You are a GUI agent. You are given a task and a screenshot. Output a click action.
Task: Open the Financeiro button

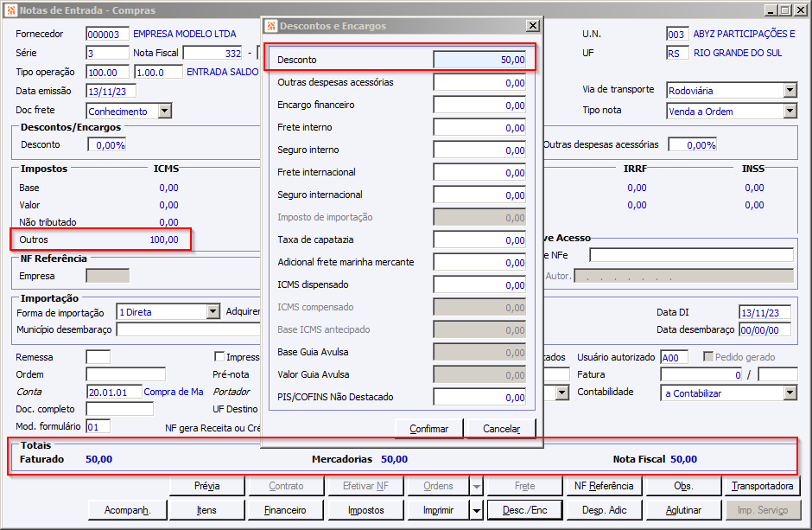286,510
